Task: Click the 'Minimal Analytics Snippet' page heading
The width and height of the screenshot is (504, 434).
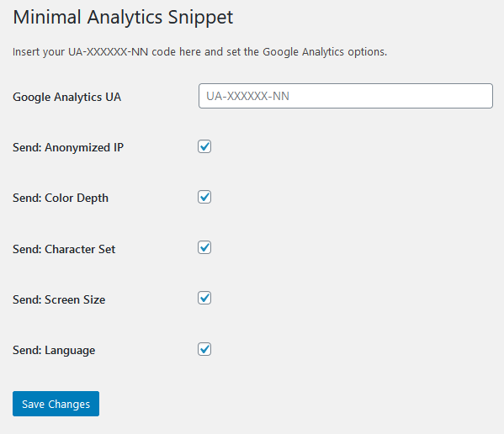Action: 123,18
